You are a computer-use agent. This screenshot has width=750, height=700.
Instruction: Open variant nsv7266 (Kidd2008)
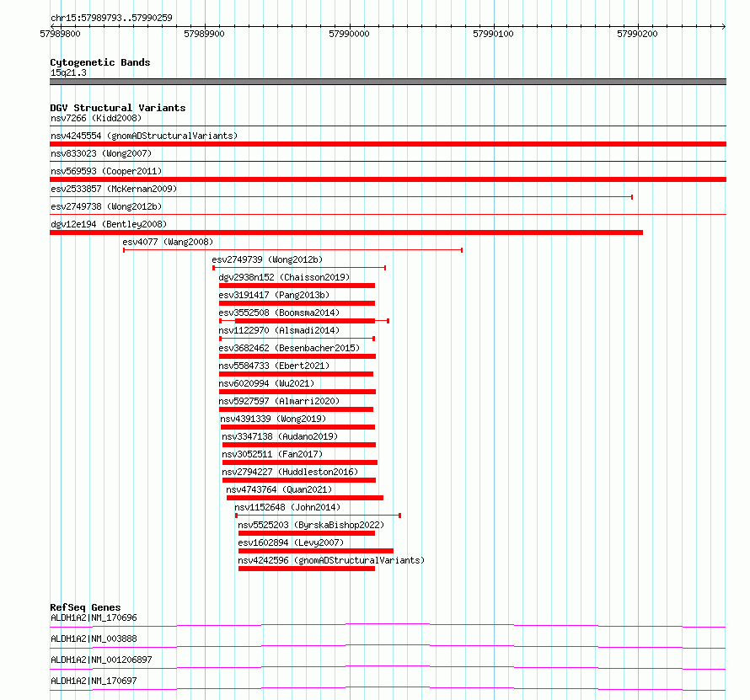96,118
